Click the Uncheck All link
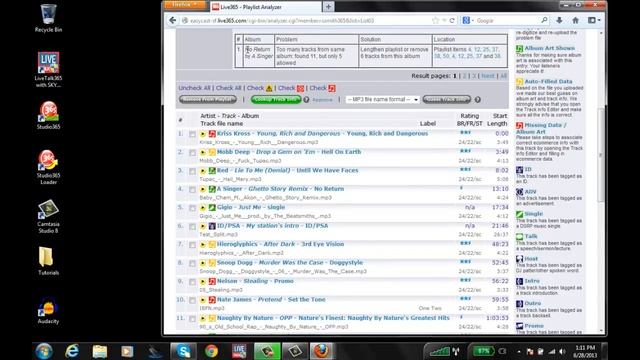This screenshot has height=360, width=640. pyautogui.click(x=194, y=88)
